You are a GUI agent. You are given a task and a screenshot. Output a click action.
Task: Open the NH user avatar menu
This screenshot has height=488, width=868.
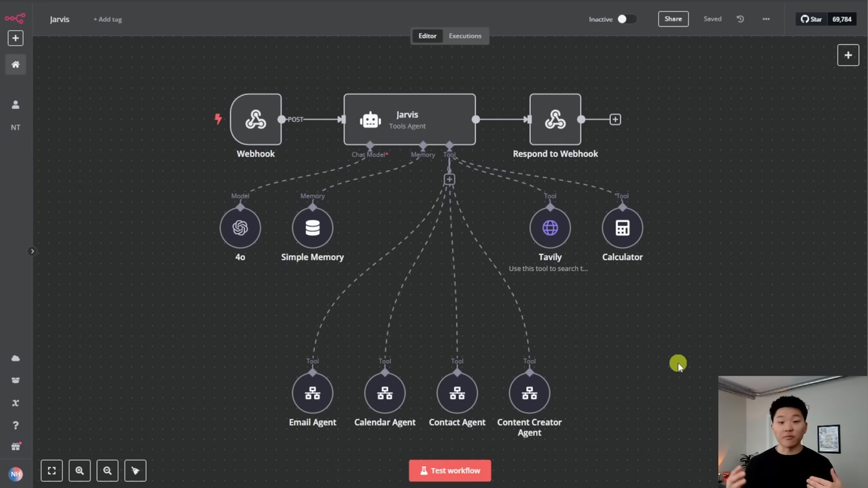(15, 474)
